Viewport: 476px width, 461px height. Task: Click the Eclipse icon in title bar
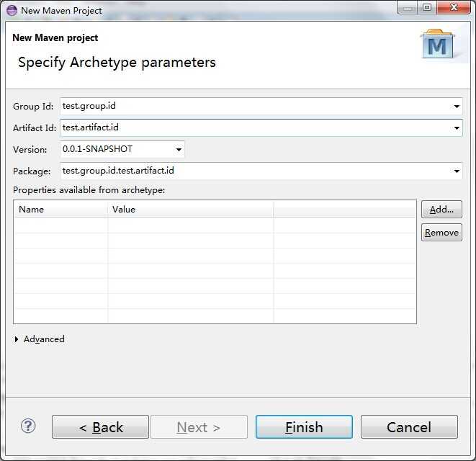tap(12, 10)
